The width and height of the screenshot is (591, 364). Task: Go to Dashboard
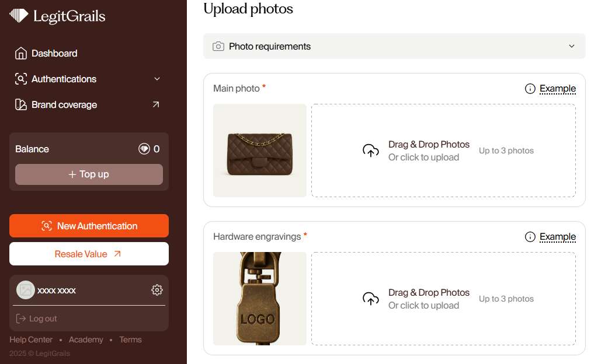click(x=54, y=53)
